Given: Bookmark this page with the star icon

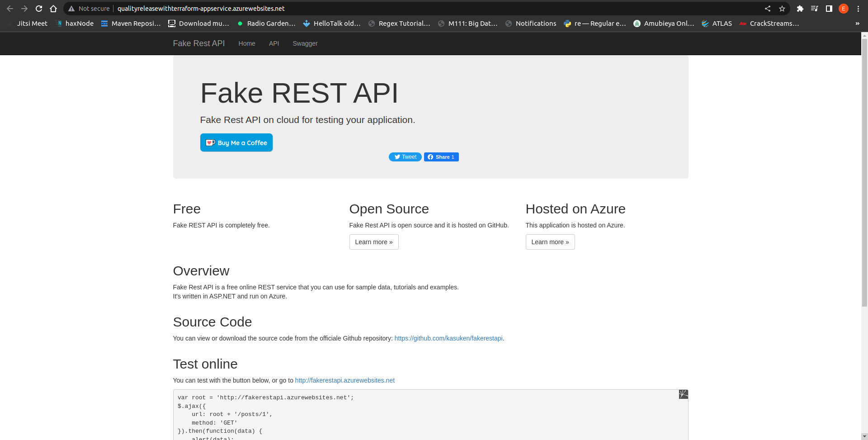Looking at the screenshot, I should [782, 9].
